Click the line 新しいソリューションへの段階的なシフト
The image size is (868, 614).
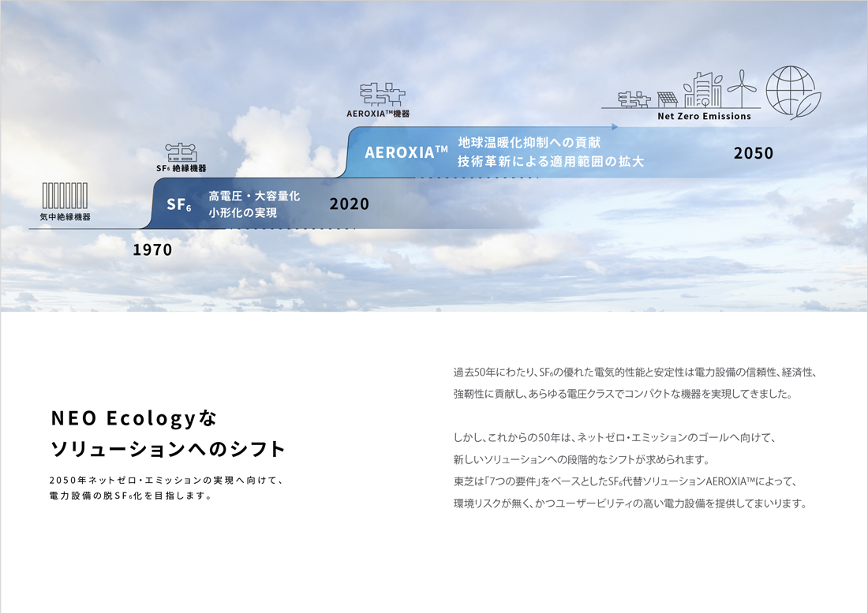click(582, 459)
